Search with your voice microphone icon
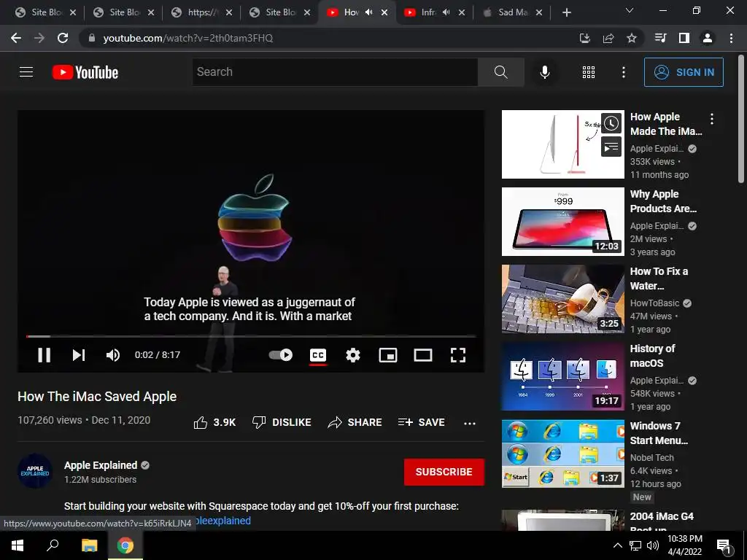This screenshot has height=560, width=747. click(544, 72)
